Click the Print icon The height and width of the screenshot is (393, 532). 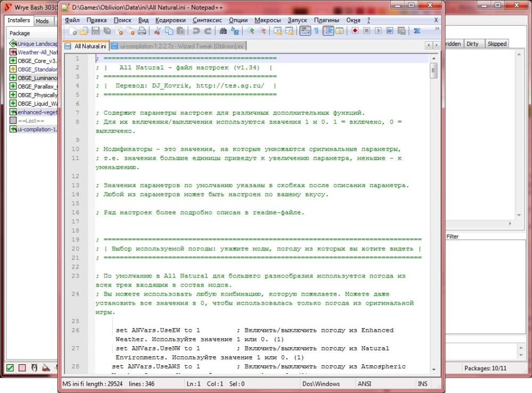[142, 31]
